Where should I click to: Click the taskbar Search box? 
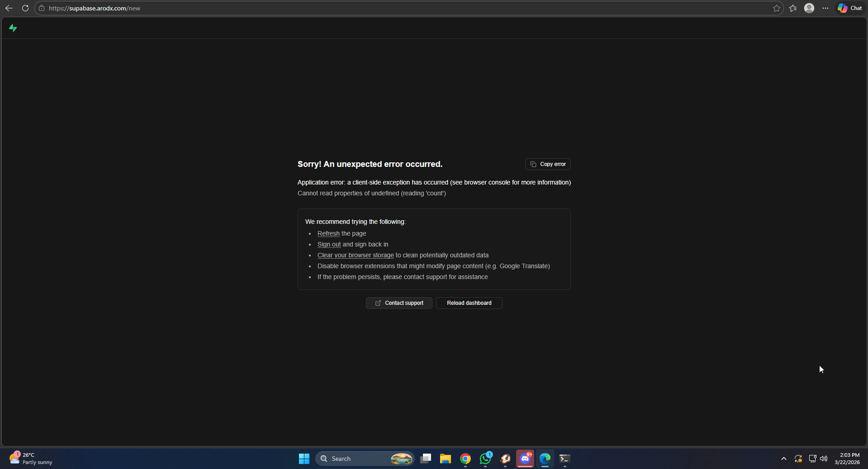[365, 459]
